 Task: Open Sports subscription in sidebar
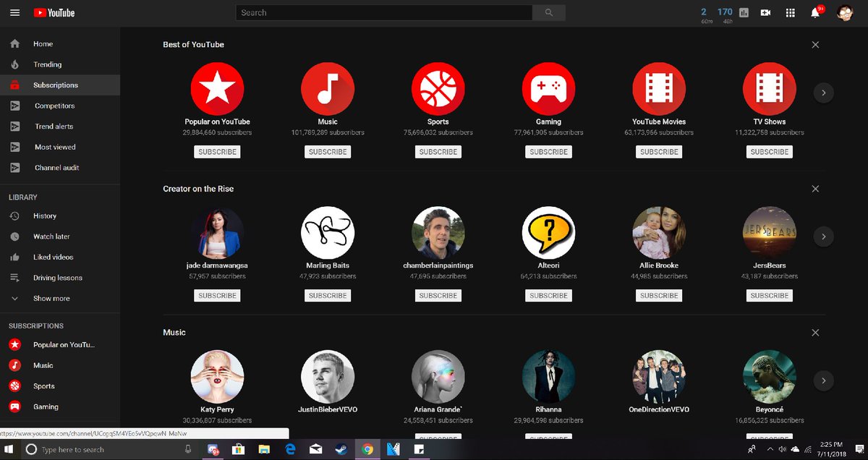coord(59,386)
